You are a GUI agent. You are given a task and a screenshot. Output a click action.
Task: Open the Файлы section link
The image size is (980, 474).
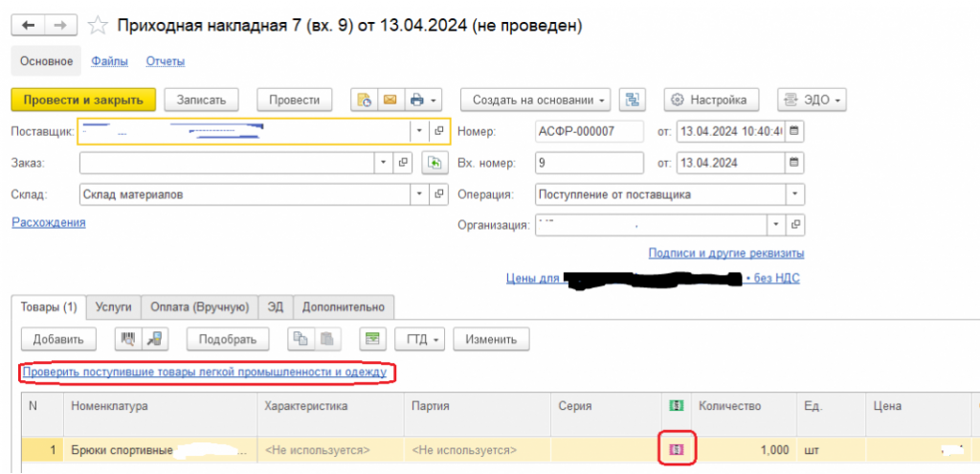tap(109, 61)
